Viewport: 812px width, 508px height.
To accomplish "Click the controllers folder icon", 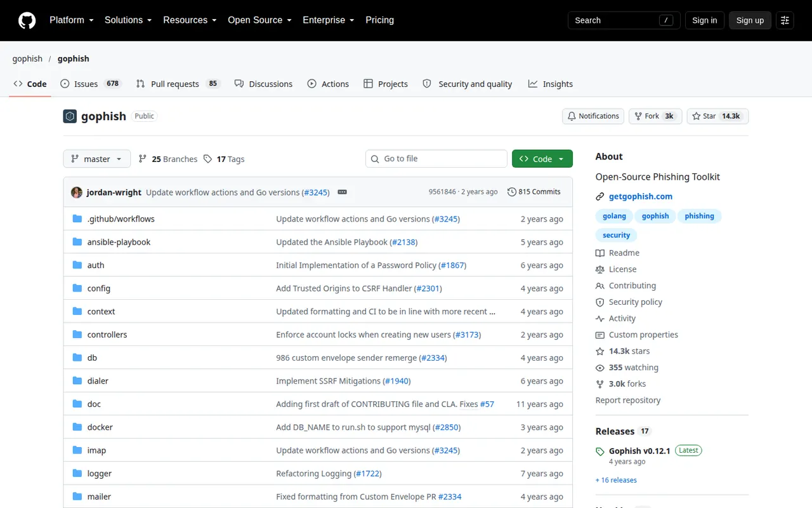I will [x=77, y=335].
